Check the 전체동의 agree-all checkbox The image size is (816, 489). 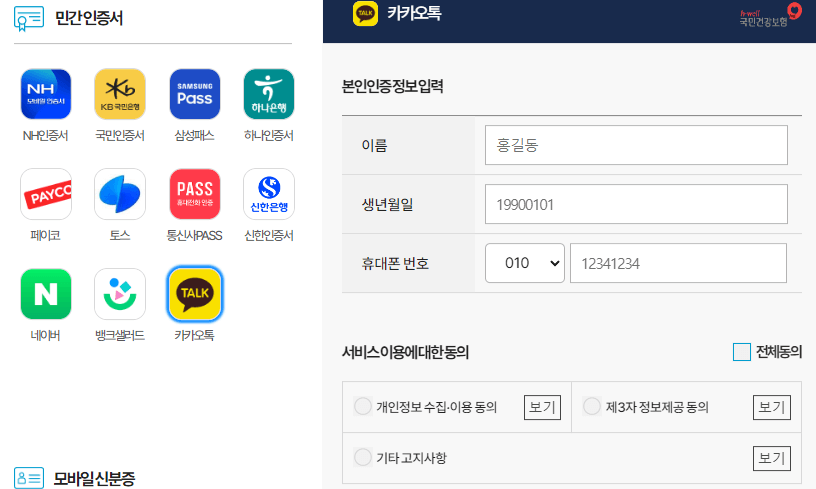click(742, 352)
